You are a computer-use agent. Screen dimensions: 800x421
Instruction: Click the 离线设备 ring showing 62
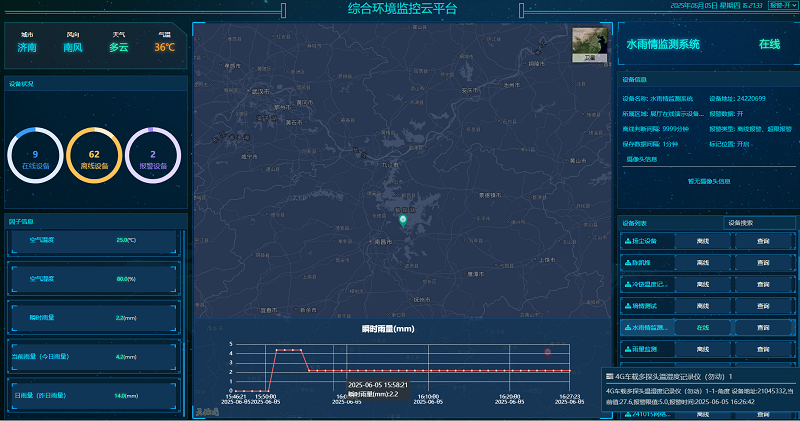pyautogui.click(x=94, y=156)
